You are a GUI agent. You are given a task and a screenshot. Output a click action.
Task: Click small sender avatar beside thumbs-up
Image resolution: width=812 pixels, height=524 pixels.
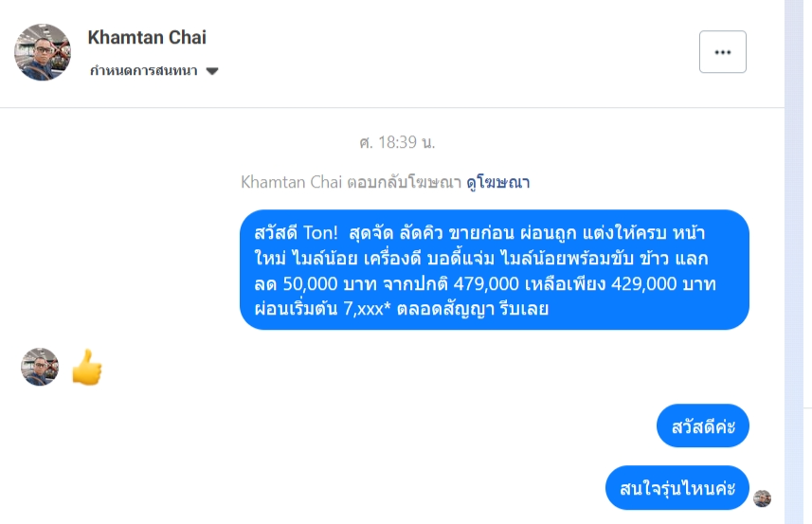(40, 367)
